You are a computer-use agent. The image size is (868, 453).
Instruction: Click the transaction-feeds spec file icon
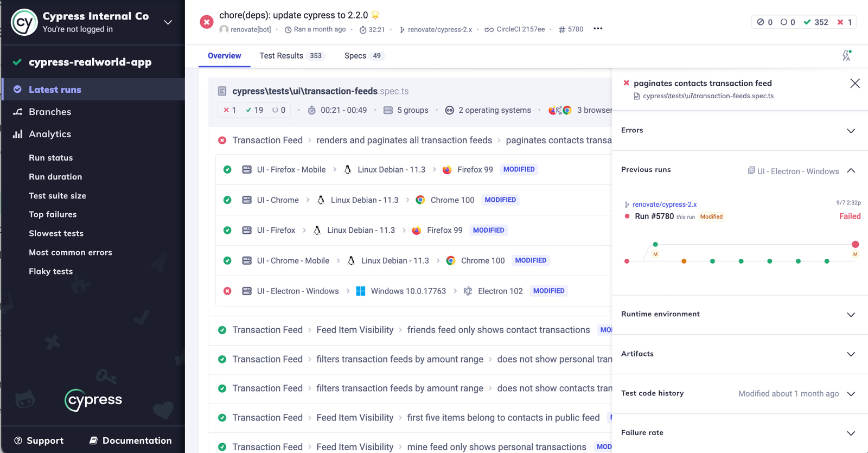click(x=222, y=91)
